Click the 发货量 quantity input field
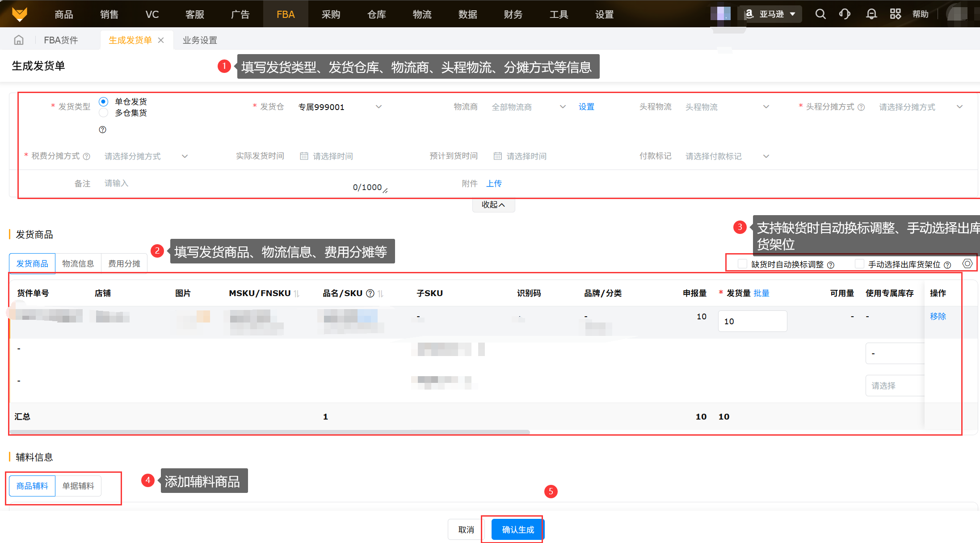The image size is (980, 543). click(x=752, y=321)
